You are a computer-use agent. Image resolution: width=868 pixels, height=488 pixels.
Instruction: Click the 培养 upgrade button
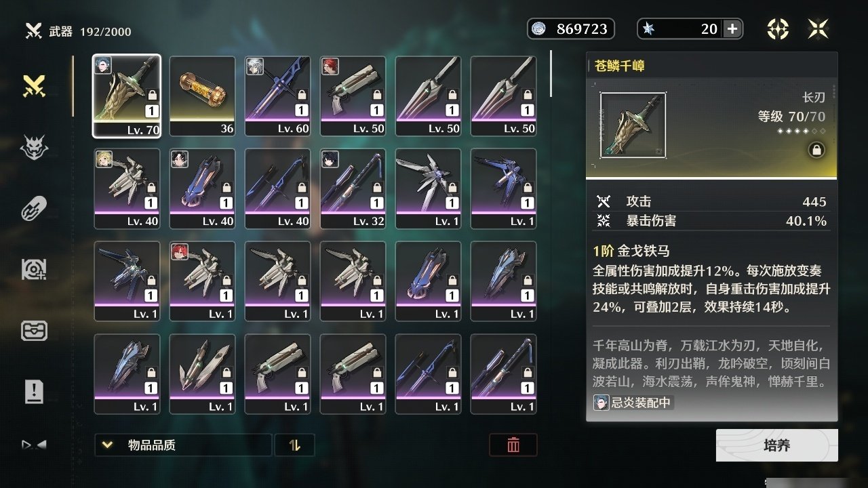(777, 445)
